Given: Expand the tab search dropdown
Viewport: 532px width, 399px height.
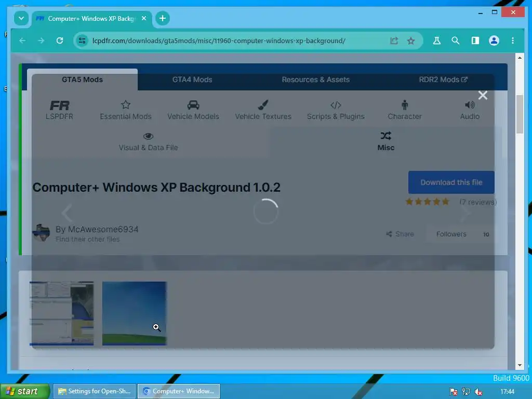Looking at the screenshot, I should [x=21, y=18].
